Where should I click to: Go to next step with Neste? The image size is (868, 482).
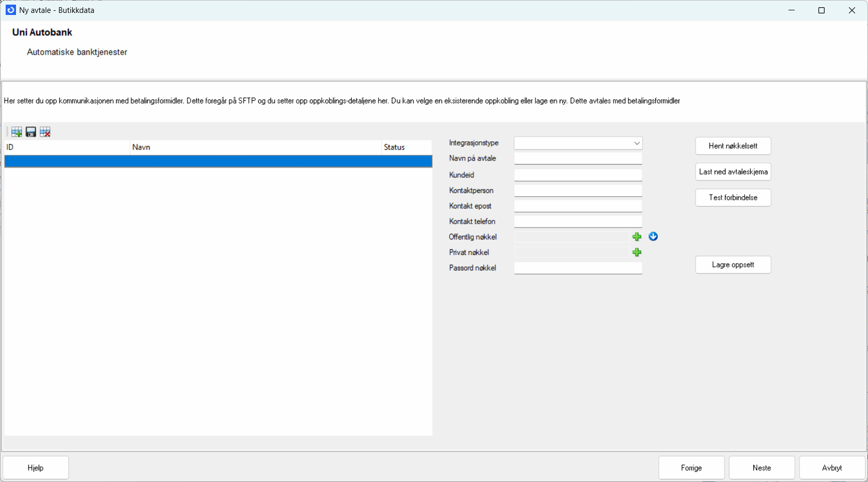coord(762,468)
